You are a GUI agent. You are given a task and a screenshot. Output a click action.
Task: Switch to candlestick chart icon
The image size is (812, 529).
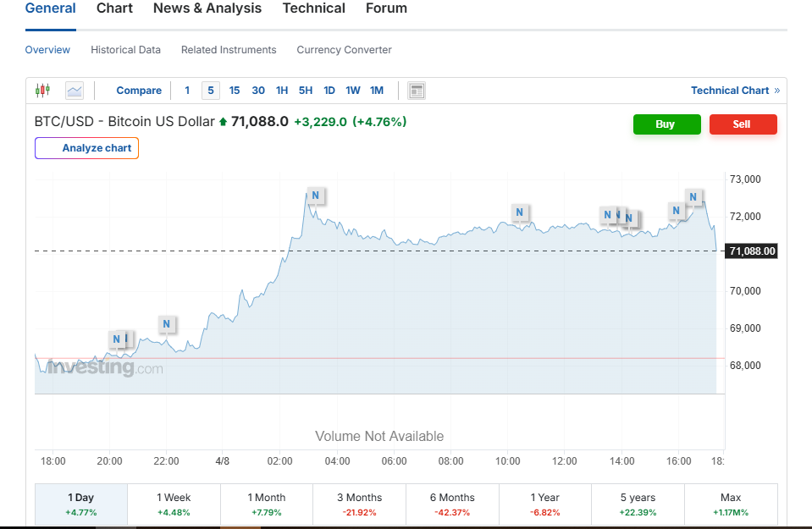click(x=43, y=91)
